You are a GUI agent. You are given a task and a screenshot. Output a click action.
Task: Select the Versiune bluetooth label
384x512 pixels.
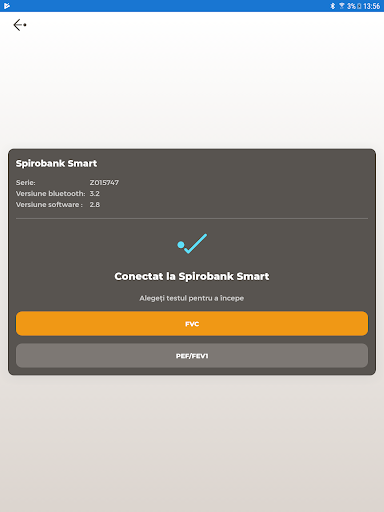(51, 194)
